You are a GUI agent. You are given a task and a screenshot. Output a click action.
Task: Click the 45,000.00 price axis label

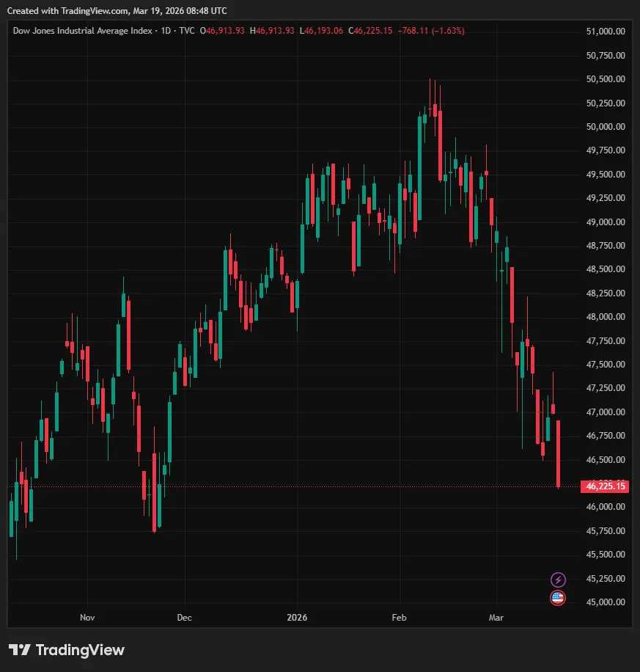(x=606, y=602)
